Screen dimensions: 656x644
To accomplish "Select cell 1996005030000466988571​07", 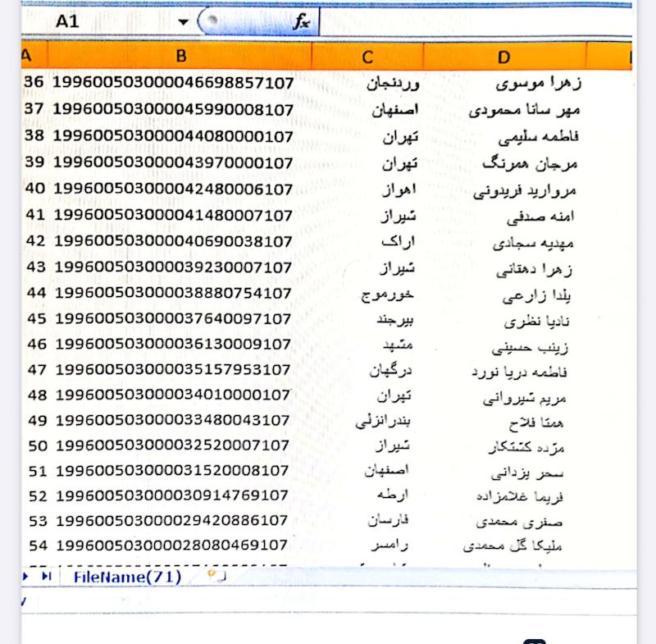I will pyautogui.click(x=173, y=82).
